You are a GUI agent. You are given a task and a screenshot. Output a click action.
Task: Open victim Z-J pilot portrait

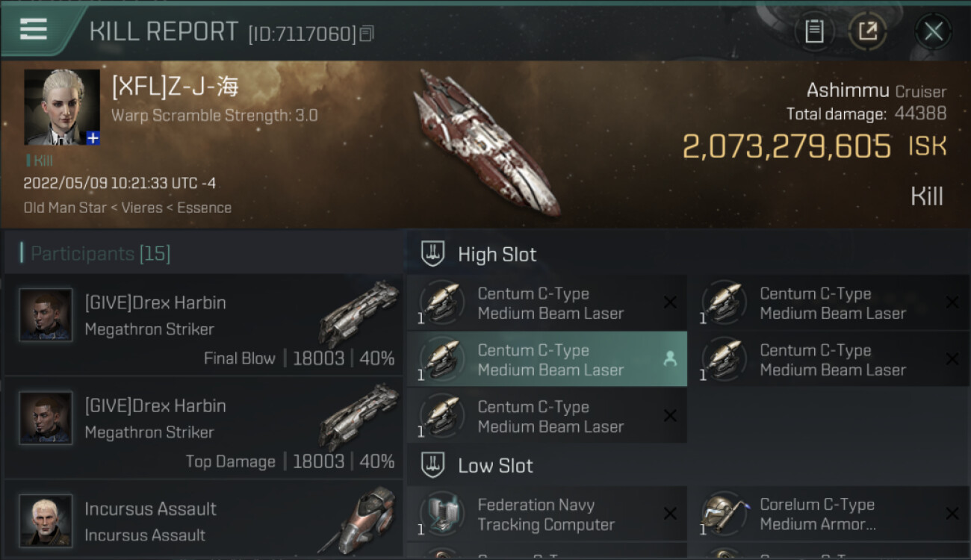click(61, 106)
